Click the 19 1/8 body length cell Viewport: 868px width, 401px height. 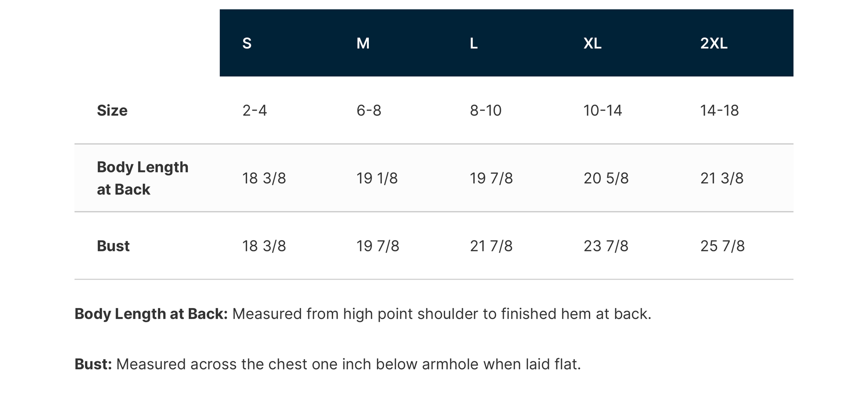point(377,178)
